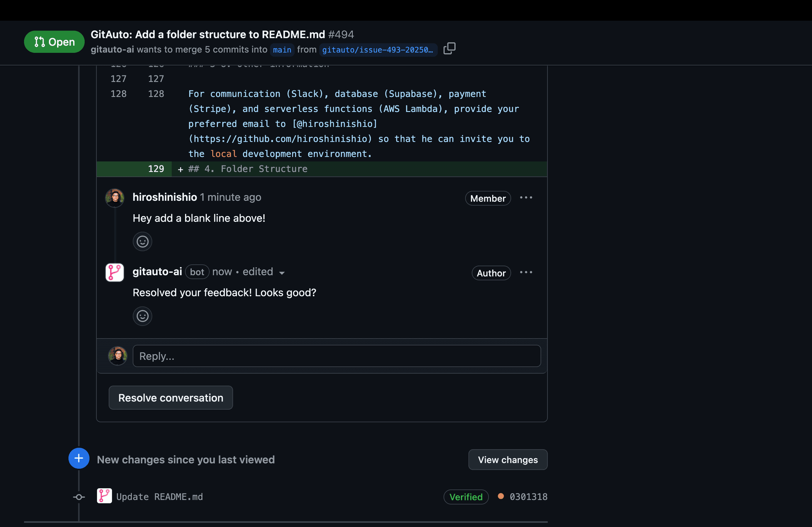This screenshot has height=527, width=812.
Task: Copy the branch name with the copy icon
Action: click(449, 49)
